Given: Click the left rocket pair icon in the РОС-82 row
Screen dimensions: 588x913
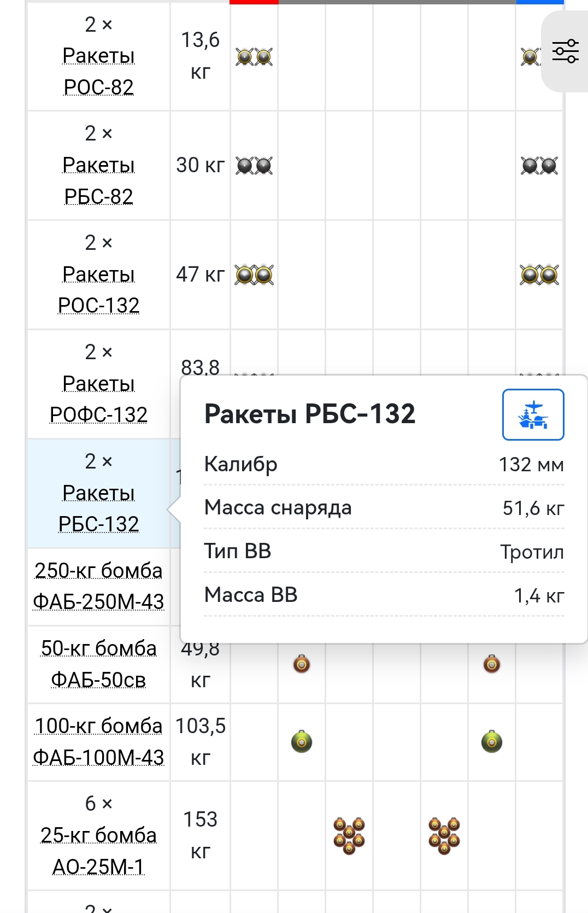Looking at the screenshot, I should (x=254, y=57).
